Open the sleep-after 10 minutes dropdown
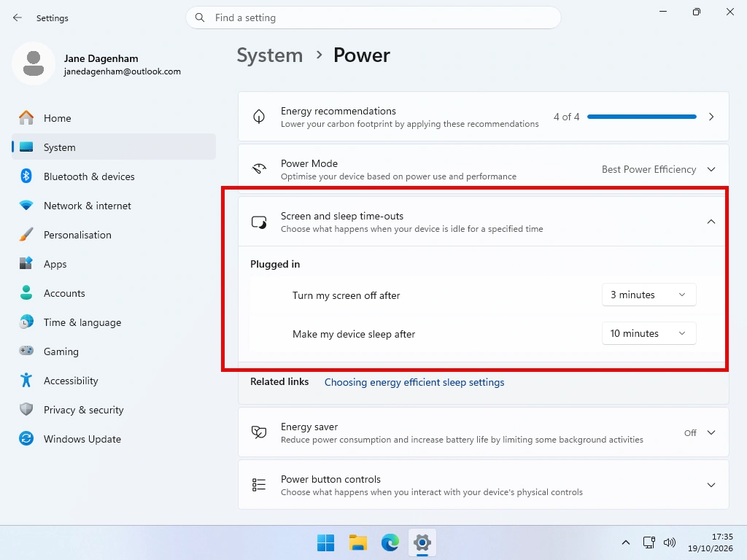This screenshot has width=747, height=560. [x=649, y=333]
